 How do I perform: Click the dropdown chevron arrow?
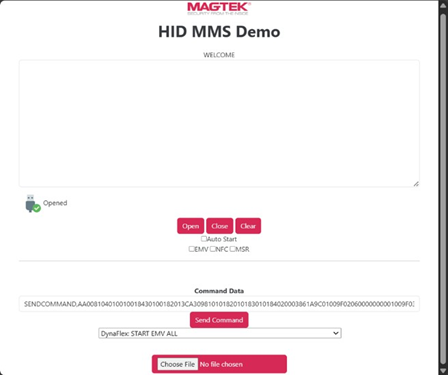point(336,333)
